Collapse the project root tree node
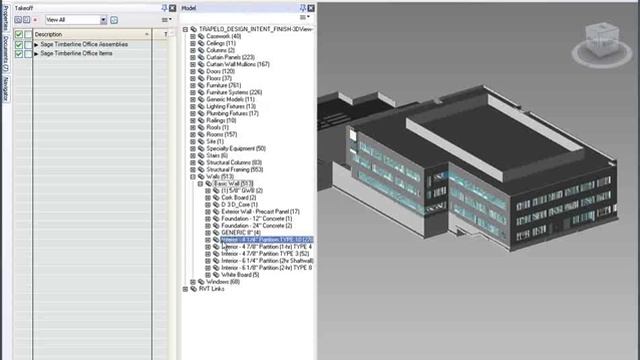640x360 pixels. click(x=185, y=29)
